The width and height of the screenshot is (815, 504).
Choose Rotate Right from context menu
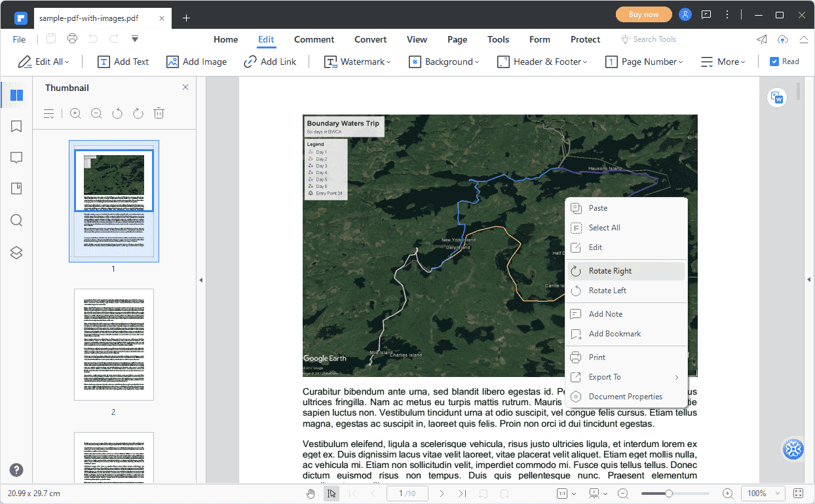point(610,271)
